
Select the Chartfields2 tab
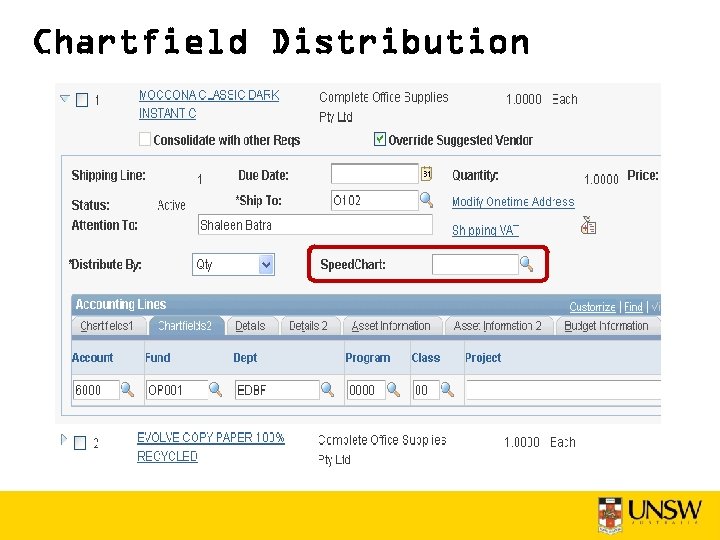coord(185,326)
